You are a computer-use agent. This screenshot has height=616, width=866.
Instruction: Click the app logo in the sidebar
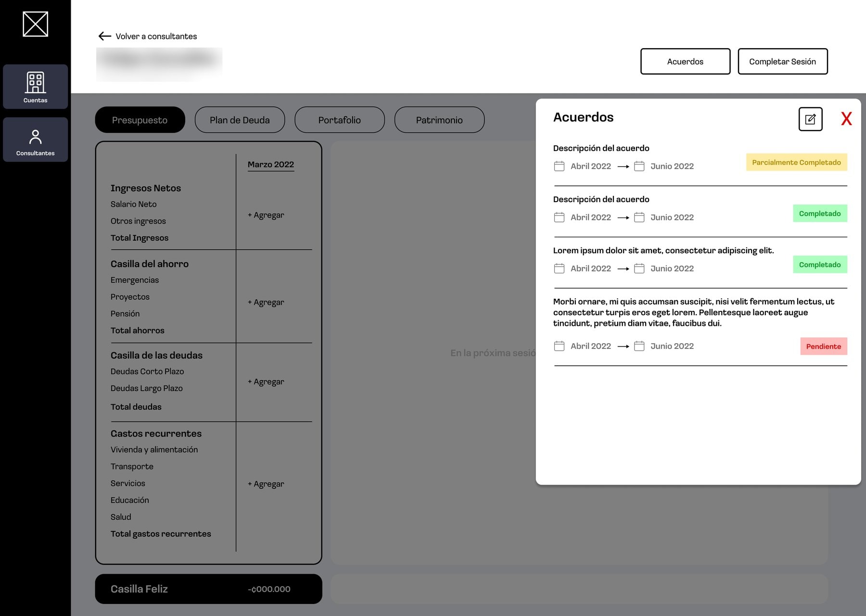36,24
